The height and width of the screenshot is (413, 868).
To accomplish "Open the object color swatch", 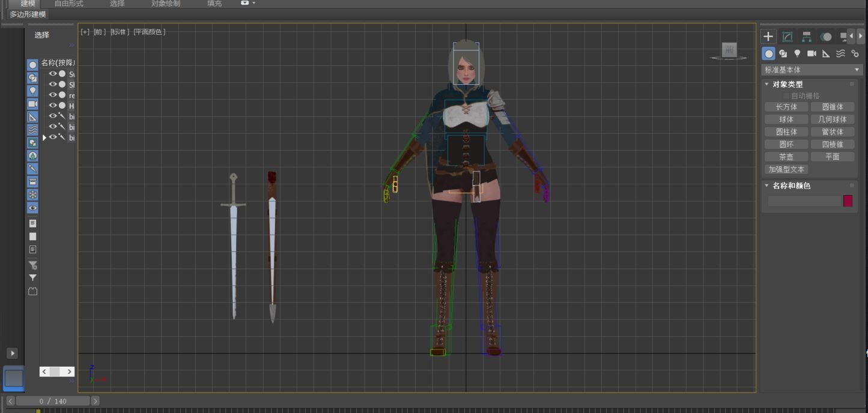I will [848, 201].
